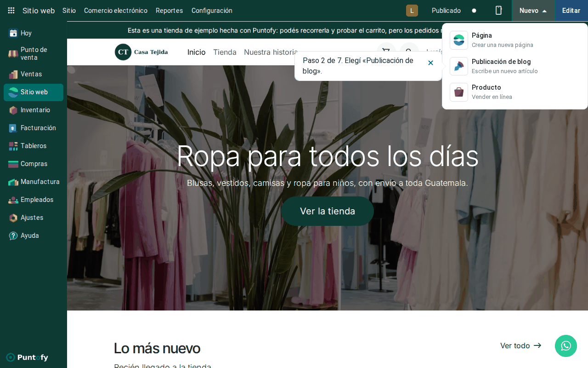Toggle the Publicado switch
The width and height of the screenshot is (588, 368).
coord(474,11)
